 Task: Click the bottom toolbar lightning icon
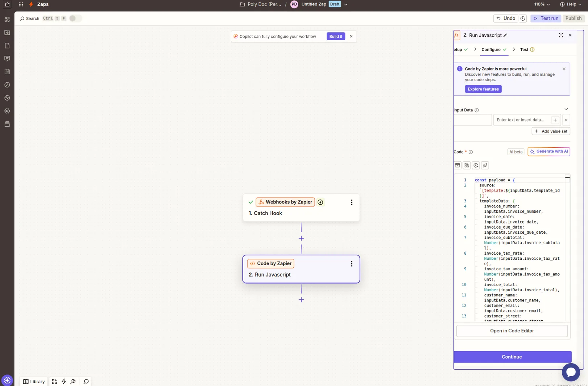click(x=64, y=382)
